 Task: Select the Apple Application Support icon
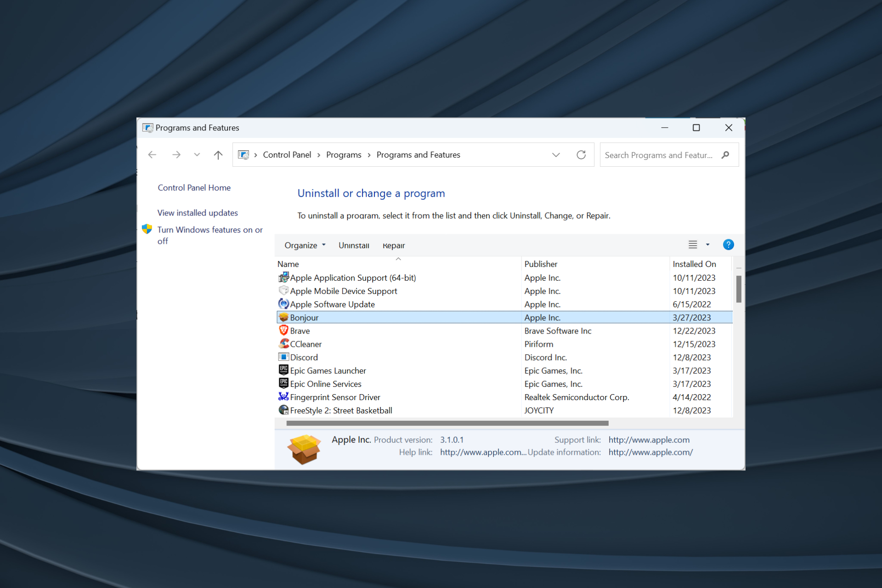tap(283, 277)
